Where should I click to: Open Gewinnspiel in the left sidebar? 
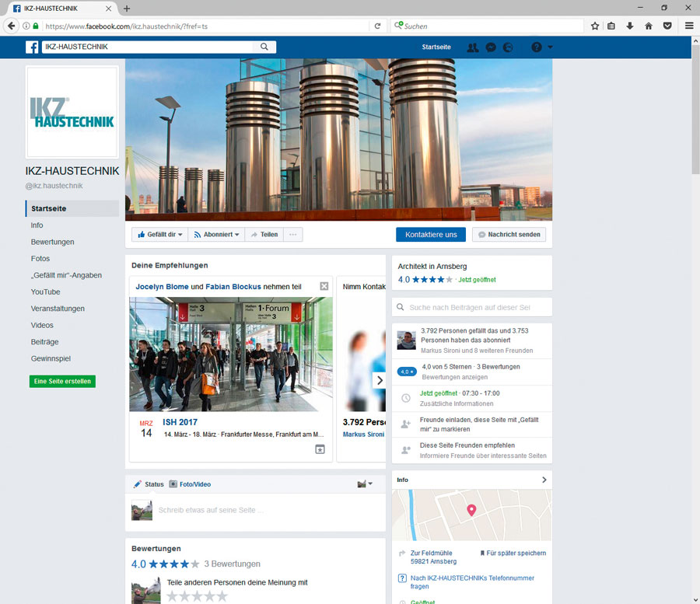[51, 358]
